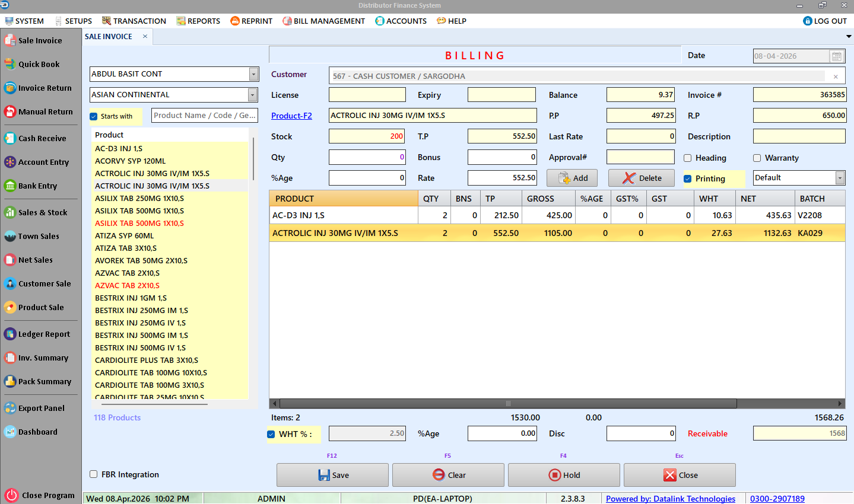Click the LOG OUT icon
Image resolution: width=854 pixels, height=504 pixels.
(x=807, y=21)
